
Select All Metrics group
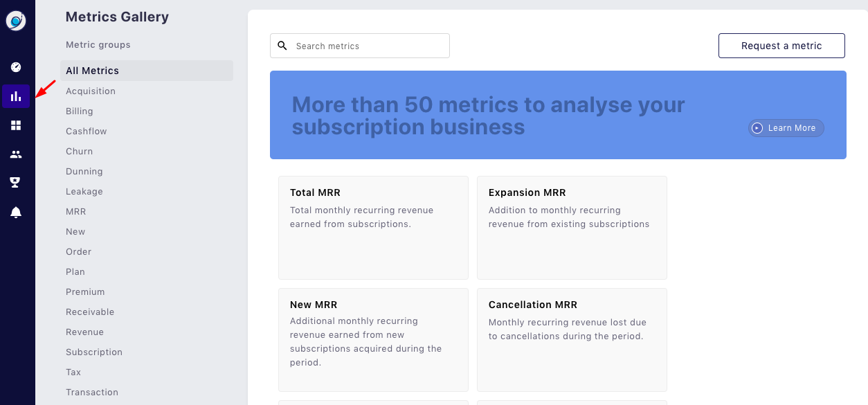[x=92, y=71]
